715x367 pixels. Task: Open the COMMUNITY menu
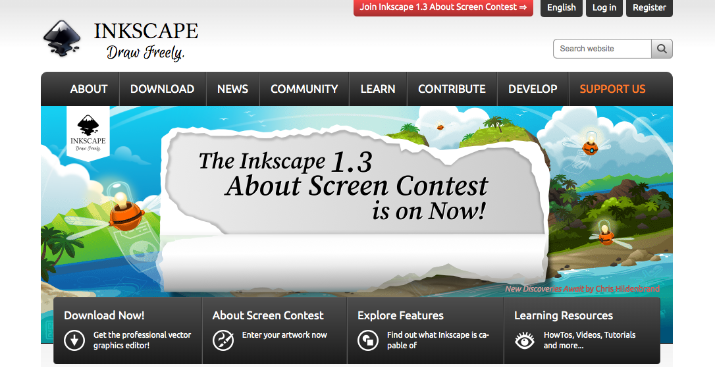304,89
